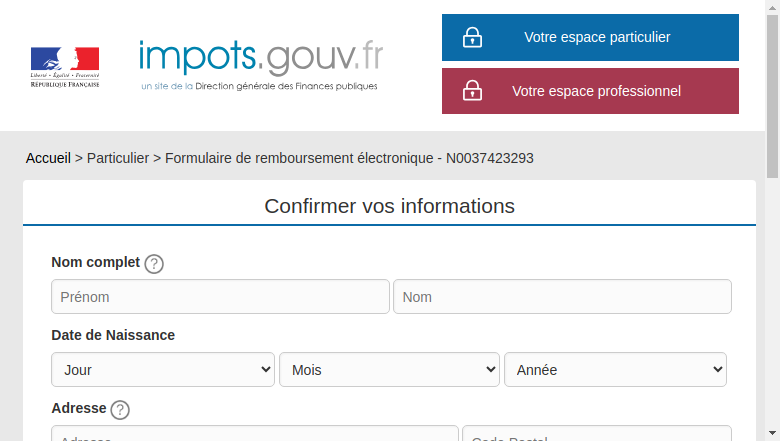Select the Formulaire de remboursement breadcrumb item
The image size is (780, 441).
pos(349,158)
